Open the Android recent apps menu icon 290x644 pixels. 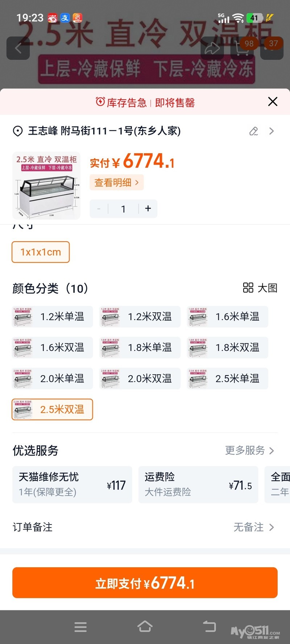point(80,627)
